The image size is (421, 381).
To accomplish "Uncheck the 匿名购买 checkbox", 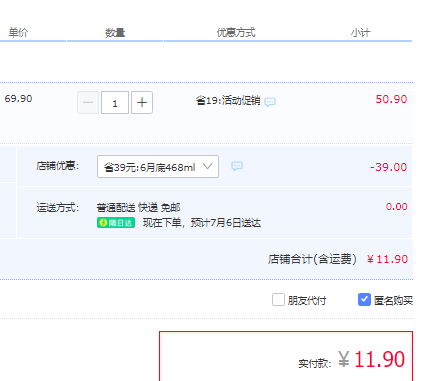I will [x=364, y=300].
